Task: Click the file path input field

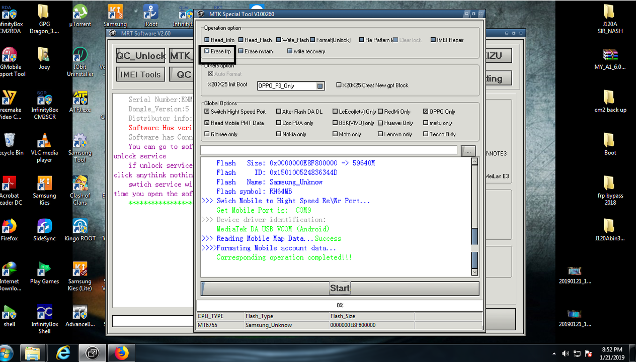Action: tap(329, 150)
